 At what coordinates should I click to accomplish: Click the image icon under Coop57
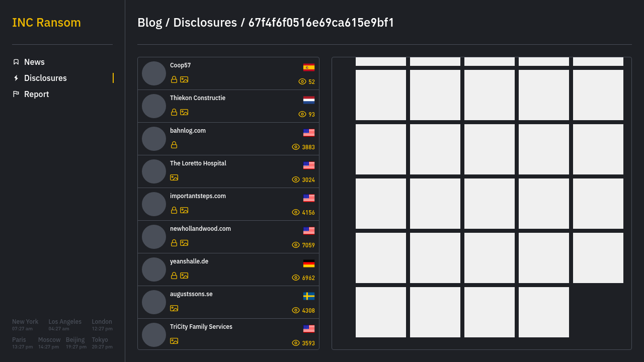184,79
